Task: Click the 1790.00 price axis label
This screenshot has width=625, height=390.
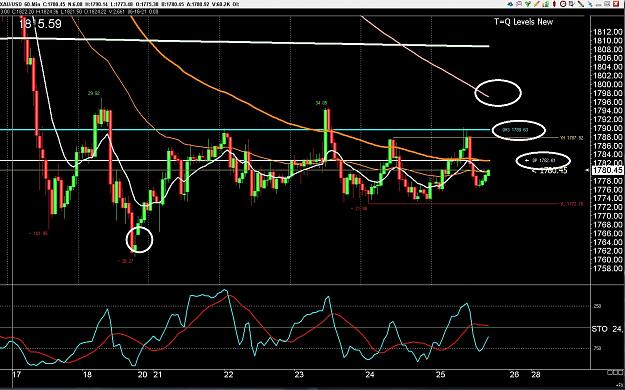Action: coord(608,128)
